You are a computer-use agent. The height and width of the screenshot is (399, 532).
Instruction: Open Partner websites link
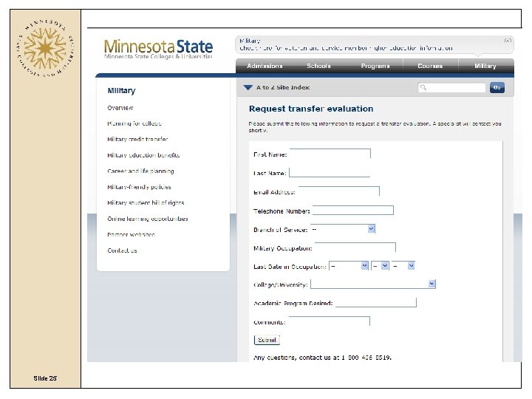131,234
